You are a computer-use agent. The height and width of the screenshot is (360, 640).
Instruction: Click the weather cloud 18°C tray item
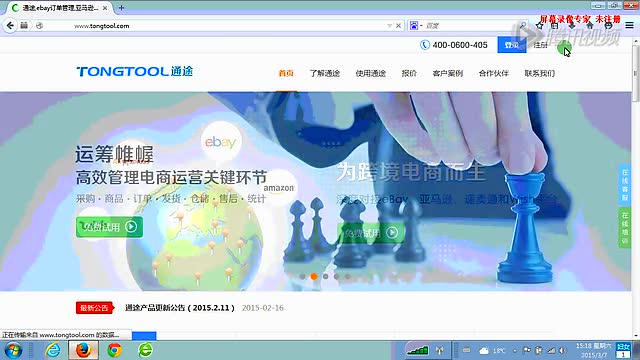[x=492, y=351]
